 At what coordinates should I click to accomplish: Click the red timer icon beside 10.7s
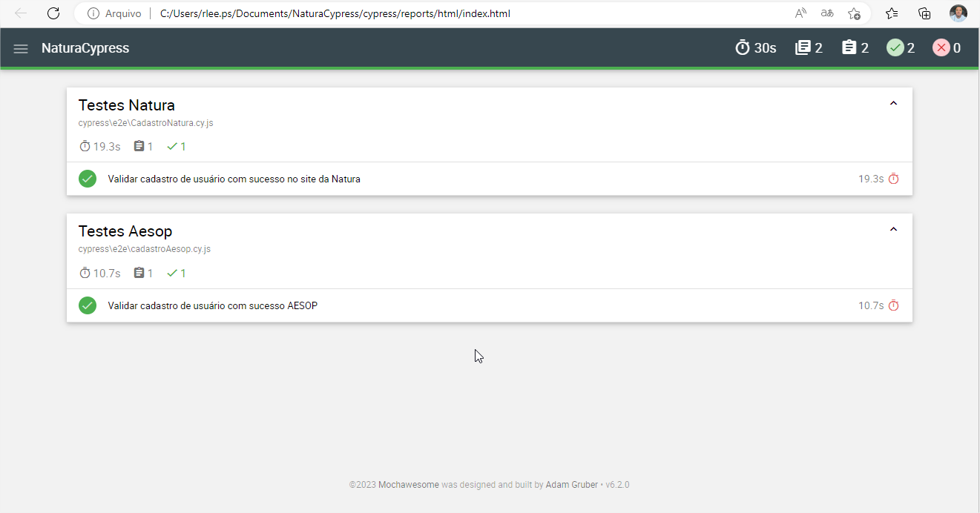894,305
